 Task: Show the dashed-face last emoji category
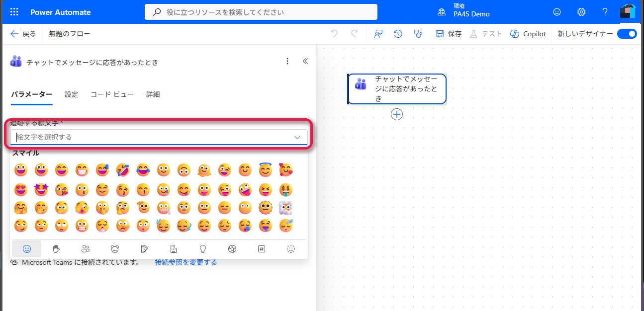pyautogui.click(x=291, y=248)
